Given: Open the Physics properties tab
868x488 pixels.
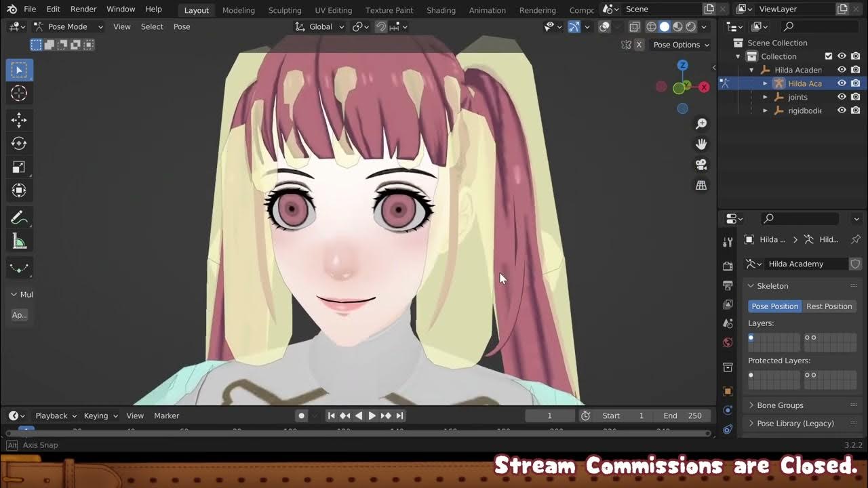Looking at the screenshot, I should pos(728,410).
